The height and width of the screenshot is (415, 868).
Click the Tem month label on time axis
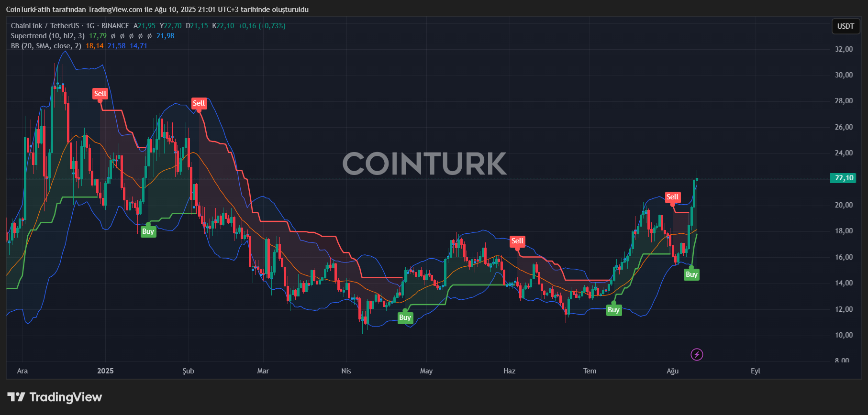[x=590, y=371]
